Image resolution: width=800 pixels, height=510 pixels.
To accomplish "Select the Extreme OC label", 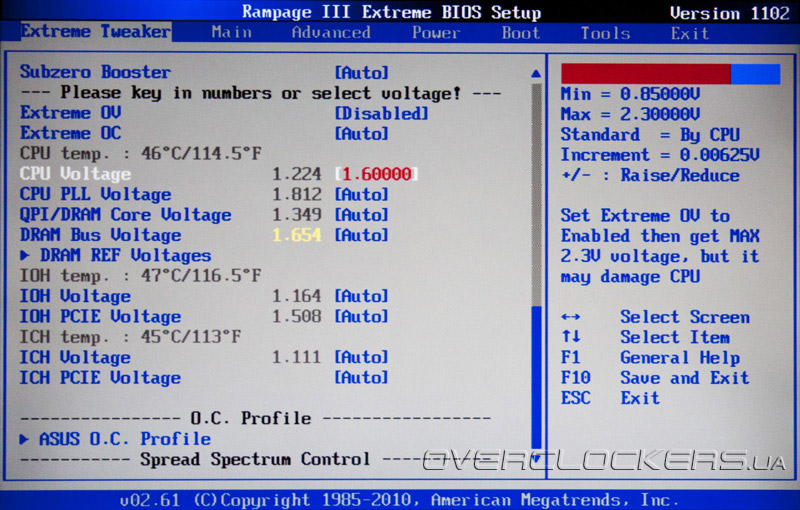I will 70,133.
